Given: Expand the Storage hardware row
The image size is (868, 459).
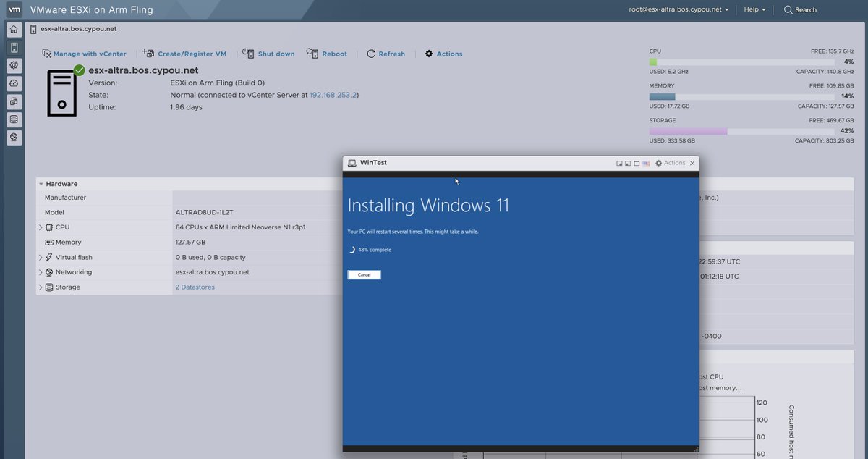Looking at the screenshot, I should tap(41, 287).
